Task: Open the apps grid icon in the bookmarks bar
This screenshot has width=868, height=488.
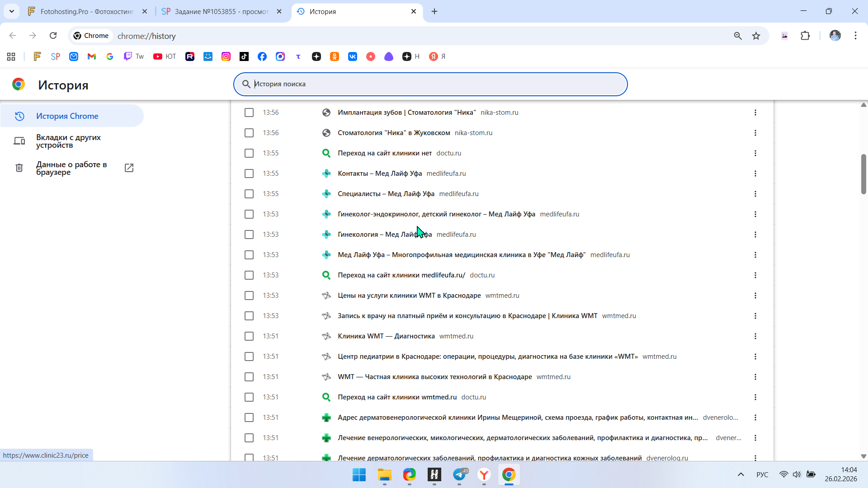Action: (x=11, y=56)
